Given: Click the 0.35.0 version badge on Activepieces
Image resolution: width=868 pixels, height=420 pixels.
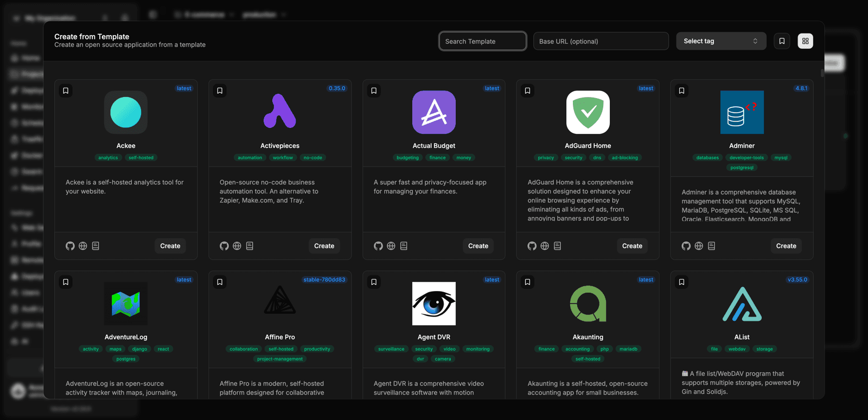Looking at the screenshot, I should tap(337, 88).
